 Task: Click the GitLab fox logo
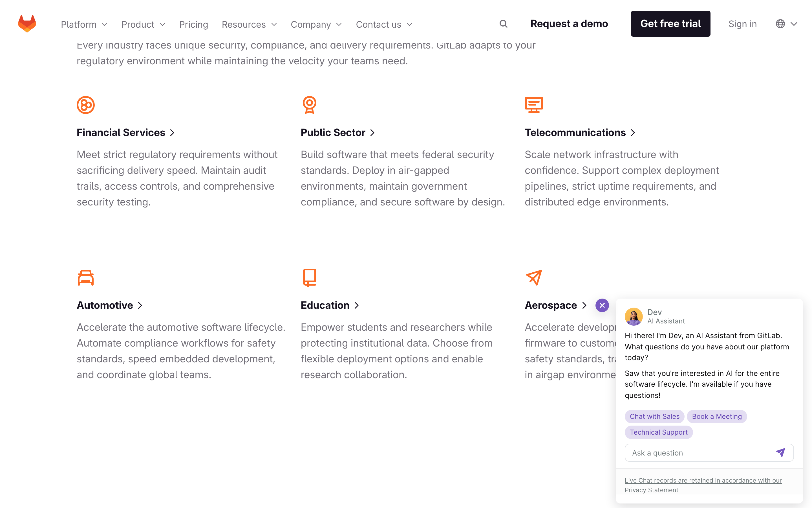point(27,23)
